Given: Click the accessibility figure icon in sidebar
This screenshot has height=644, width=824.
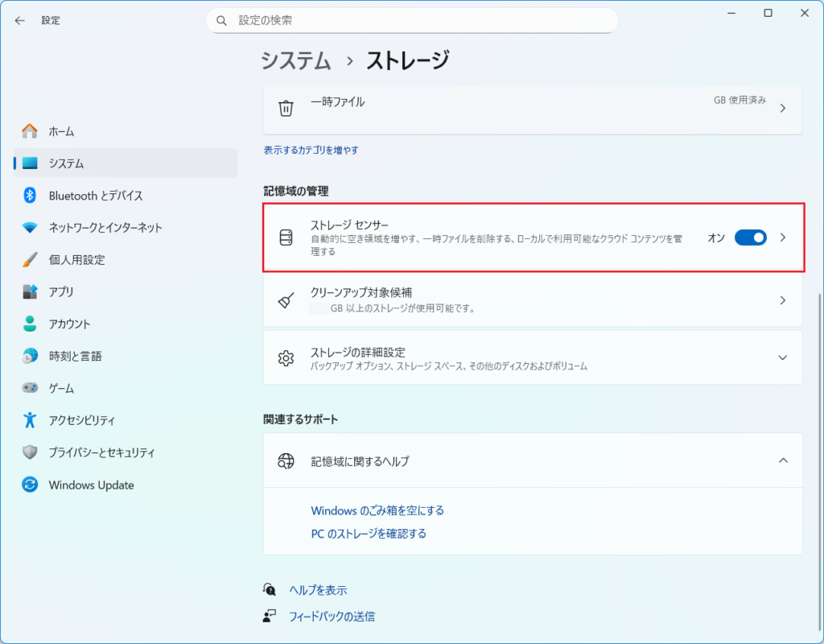Looking at the screenshot, I should 30,420.
